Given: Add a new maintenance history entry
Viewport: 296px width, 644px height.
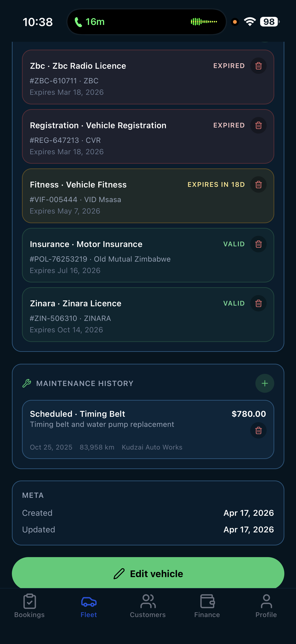Looking at the screenshot, I should pyautogui.click(x=265, y=383).
